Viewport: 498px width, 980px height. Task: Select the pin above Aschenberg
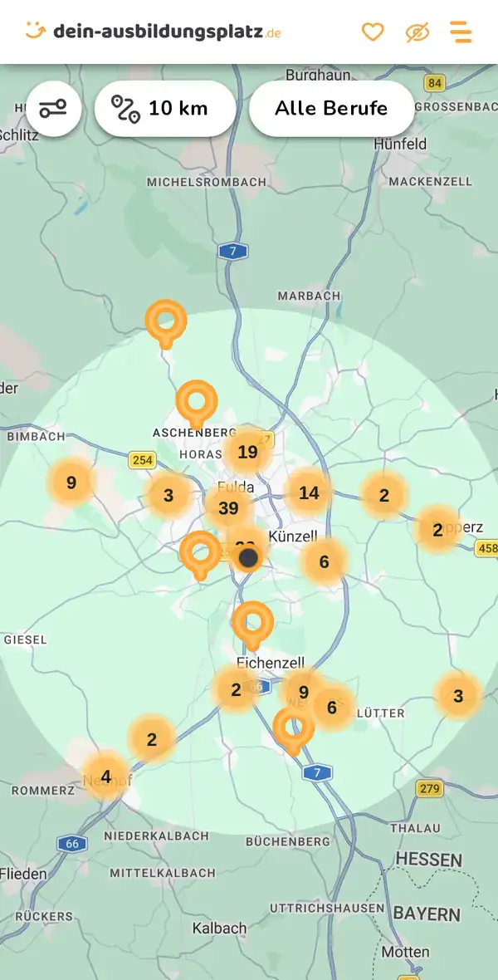pos(196,404)
